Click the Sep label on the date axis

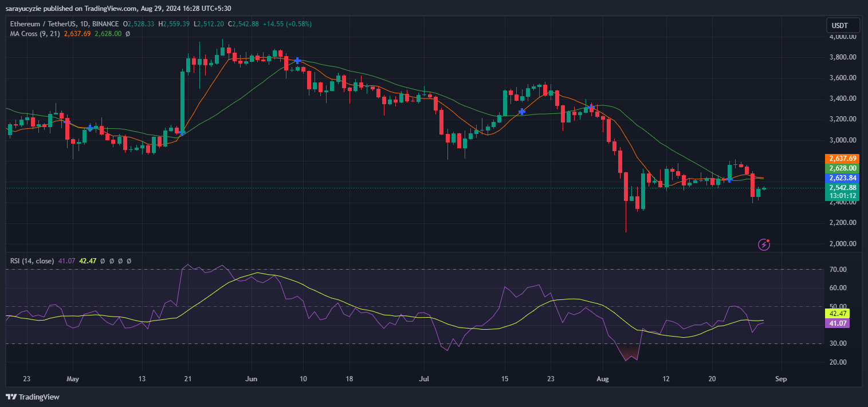point(781,379)
